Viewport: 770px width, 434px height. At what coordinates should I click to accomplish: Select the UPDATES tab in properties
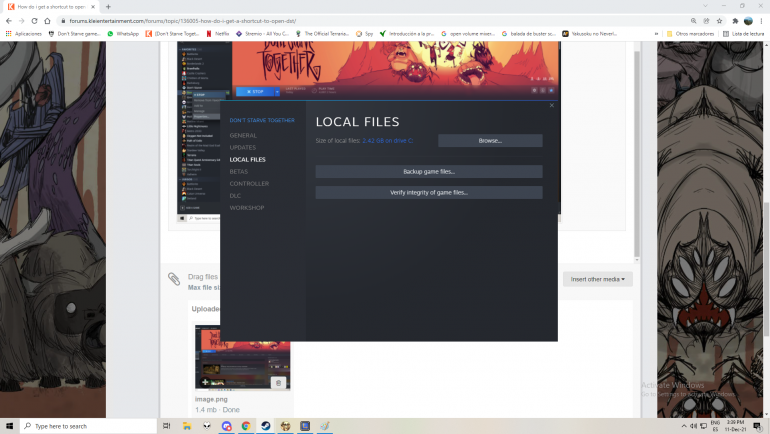tap(243, 147)
